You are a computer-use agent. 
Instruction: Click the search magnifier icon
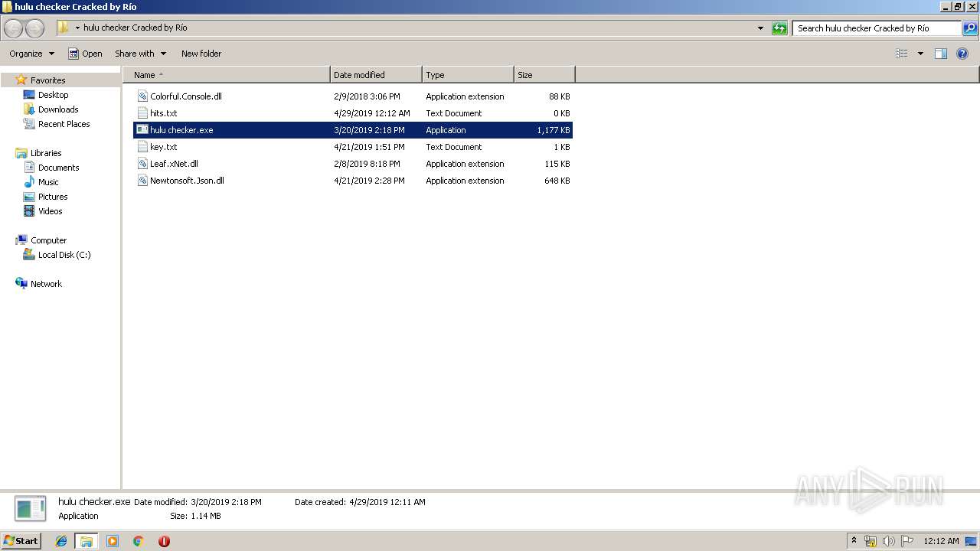(969, 28)
